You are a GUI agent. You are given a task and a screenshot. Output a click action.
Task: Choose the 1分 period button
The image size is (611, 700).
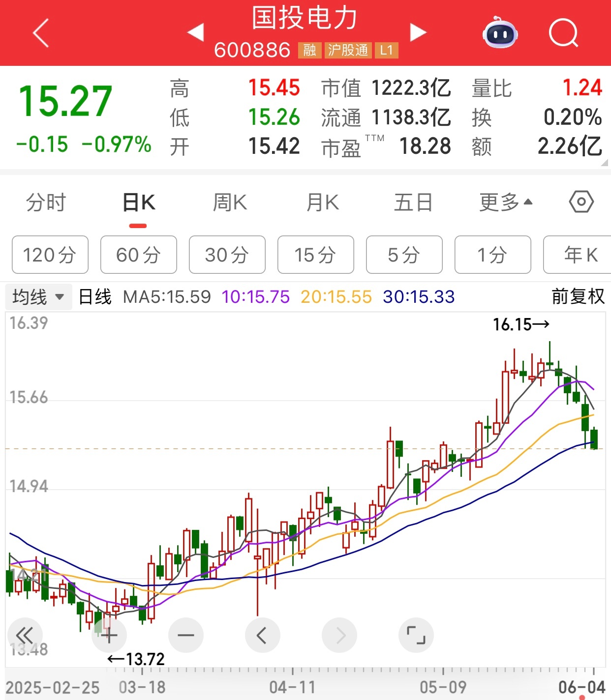[493, 255]
